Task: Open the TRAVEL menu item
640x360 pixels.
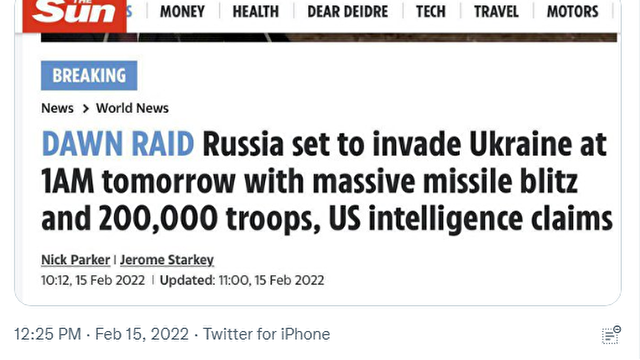Action: 496,11
